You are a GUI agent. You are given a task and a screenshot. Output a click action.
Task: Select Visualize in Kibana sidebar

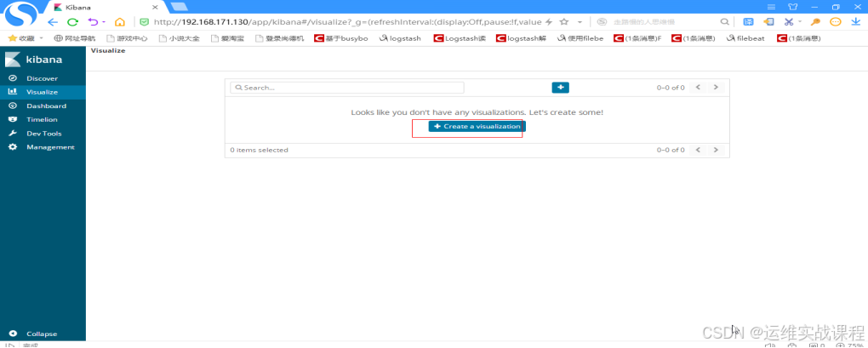click(x=43, y=93)
